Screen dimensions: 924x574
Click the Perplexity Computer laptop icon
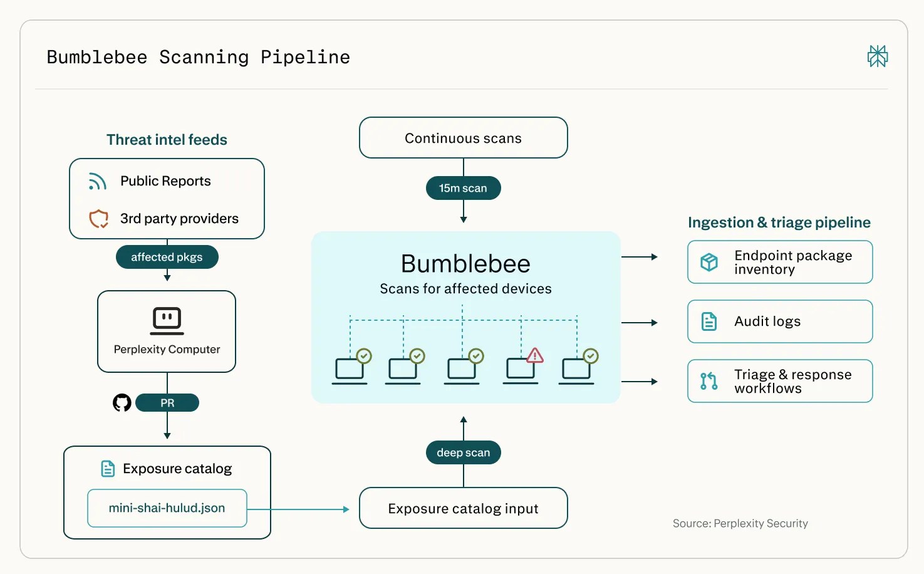point(167,321)
